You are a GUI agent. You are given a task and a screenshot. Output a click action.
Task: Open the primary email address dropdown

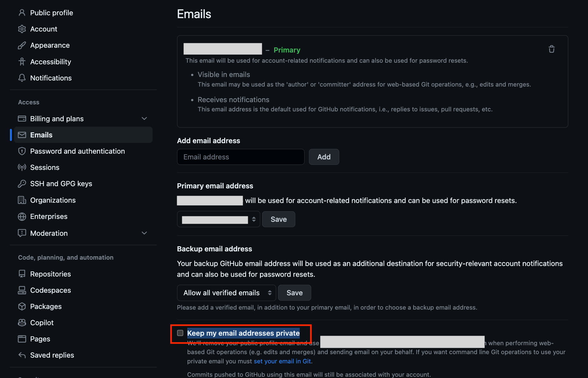tap(219, 219)
